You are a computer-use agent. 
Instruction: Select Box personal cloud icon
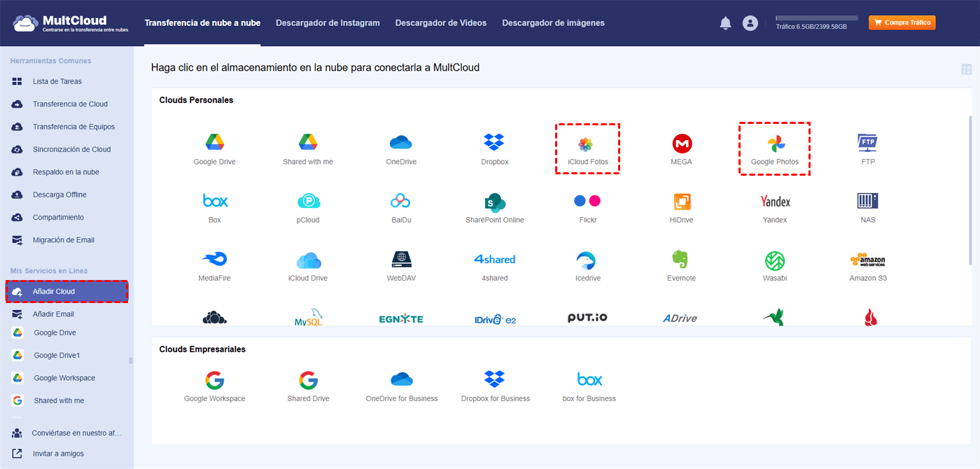(x=215, y=201)
